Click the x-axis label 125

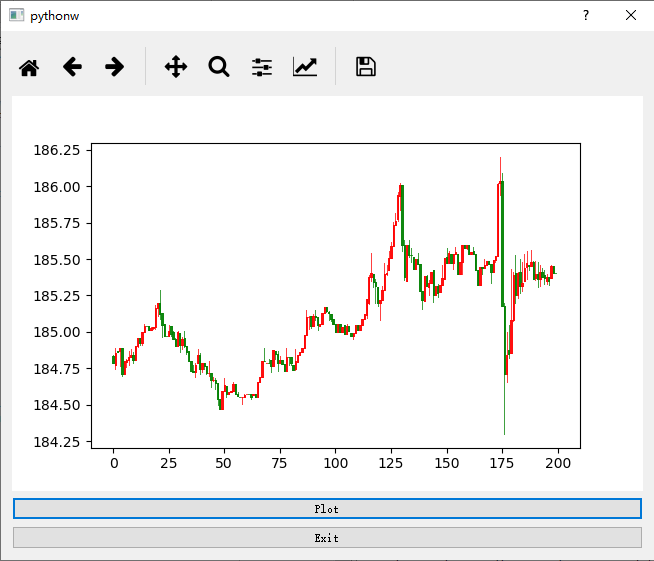[391, 463]
